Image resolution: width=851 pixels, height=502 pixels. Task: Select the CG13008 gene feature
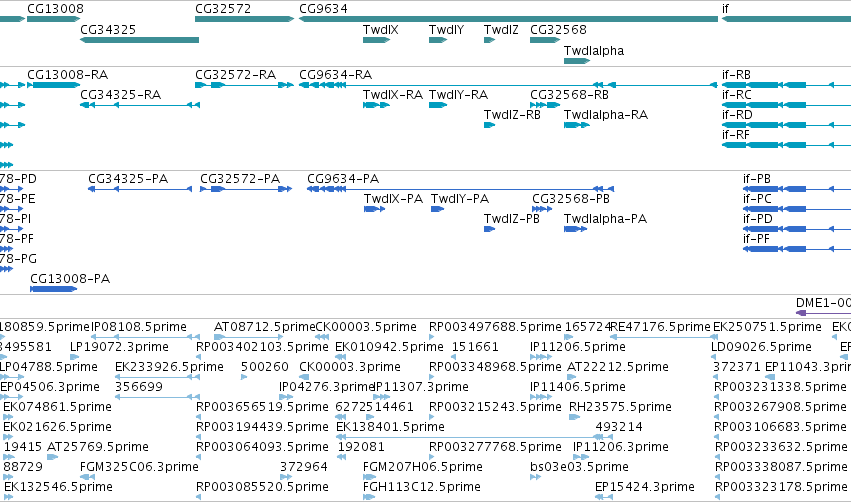(x=54, y=19)
